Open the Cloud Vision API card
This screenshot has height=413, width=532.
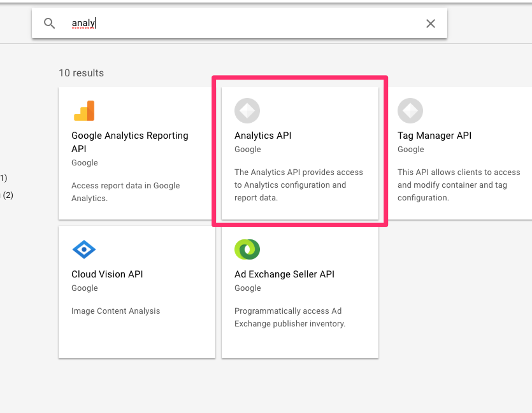(136, 293)
